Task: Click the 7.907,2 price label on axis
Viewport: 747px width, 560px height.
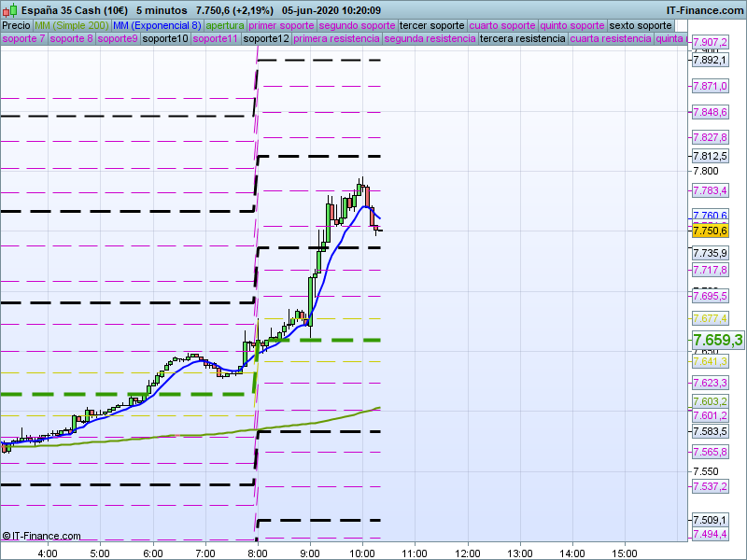Action: pos(711,43)
